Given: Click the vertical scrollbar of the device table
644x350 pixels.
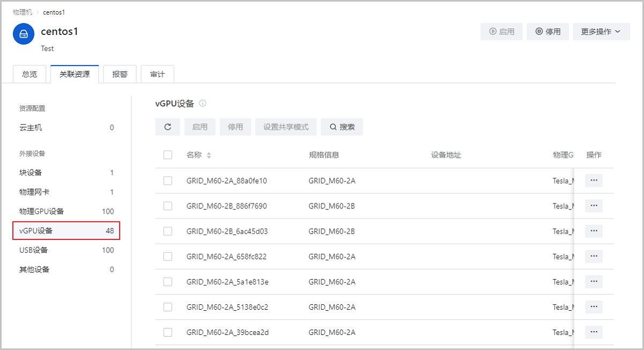Looking at the screenshot, I should click(x=574, y=242).
